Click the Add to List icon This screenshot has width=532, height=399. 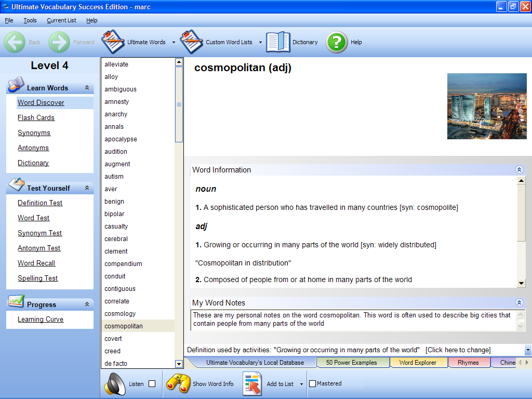coord(252,384)
